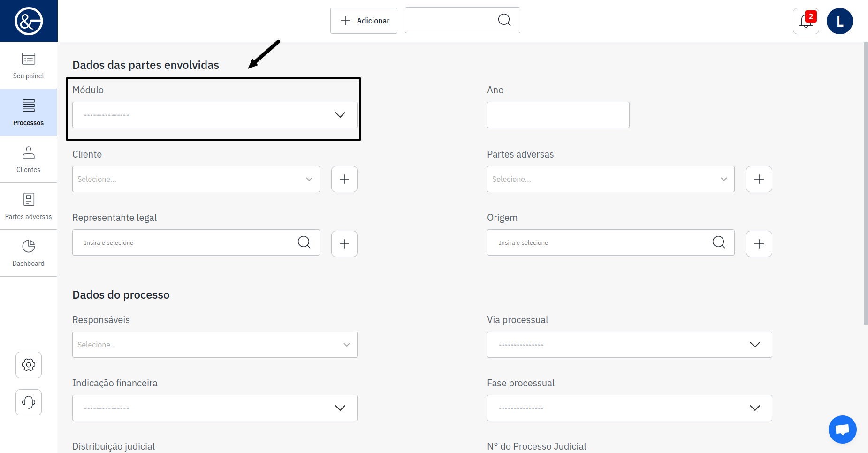This screenshot has height=453, width=868.
Task: Click the top search magnifier icon
Action: click(x=504, y=20)
